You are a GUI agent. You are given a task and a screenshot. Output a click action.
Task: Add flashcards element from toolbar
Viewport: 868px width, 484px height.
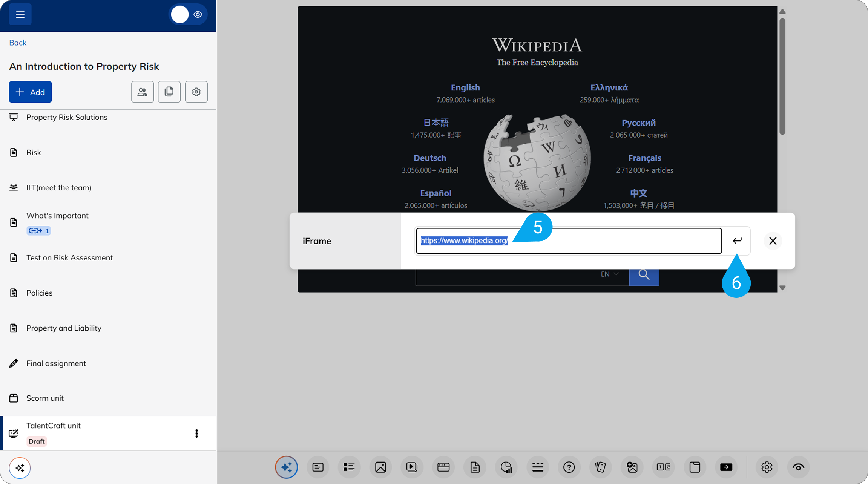pos(600,467)
